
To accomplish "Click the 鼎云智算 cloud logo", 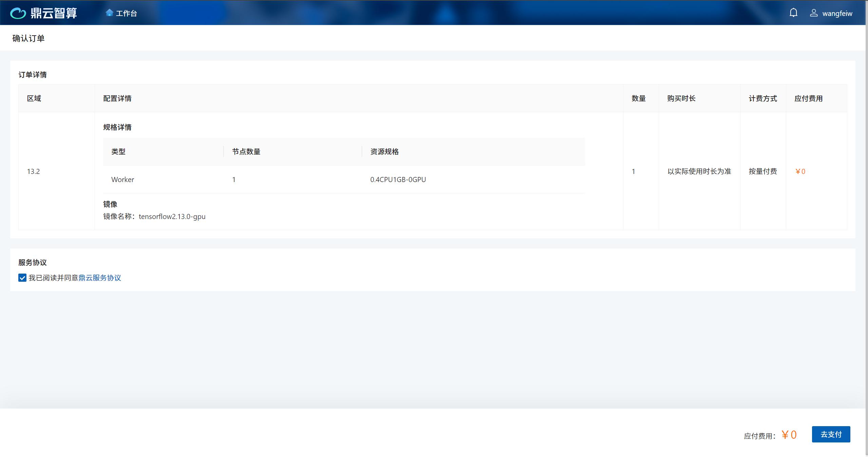I will pos(43,13).
